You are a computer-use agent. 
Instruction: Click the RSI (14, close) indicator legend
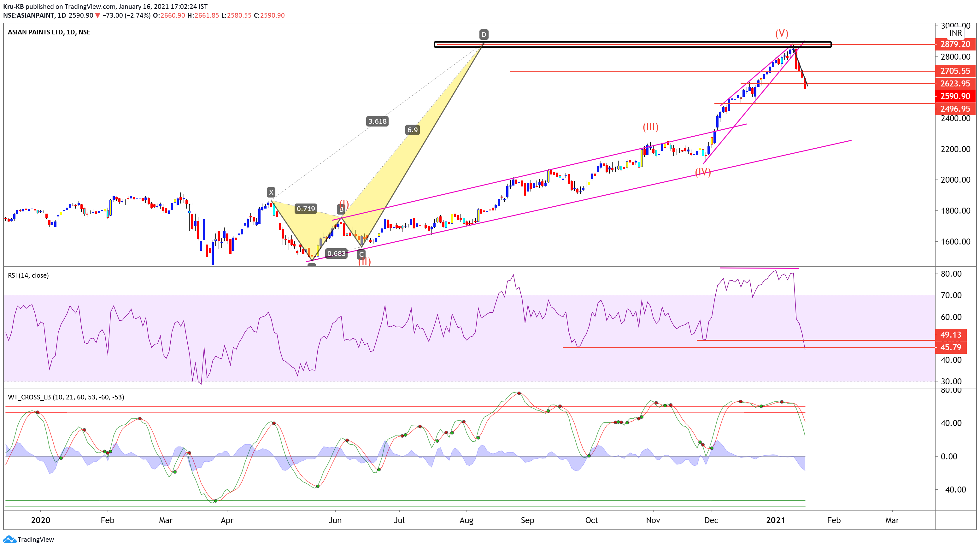[x=28, y=275]
